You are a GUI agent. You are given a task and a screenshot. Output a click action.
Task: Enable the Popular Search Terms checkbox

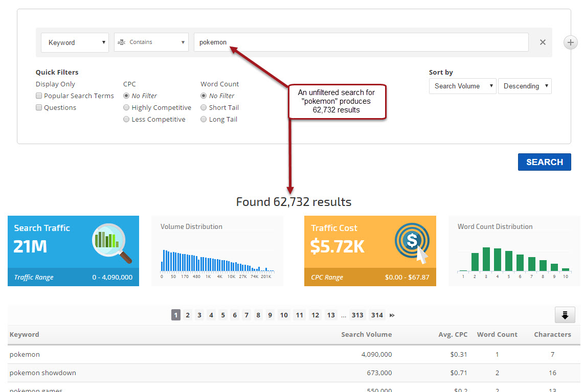(39, 96)
